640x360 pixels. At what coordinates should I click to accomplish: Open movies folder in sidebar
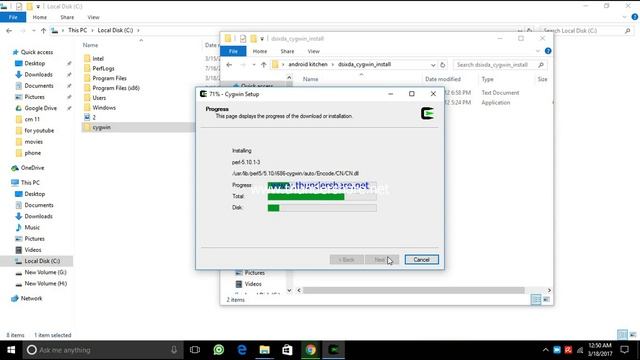point(33,142)
